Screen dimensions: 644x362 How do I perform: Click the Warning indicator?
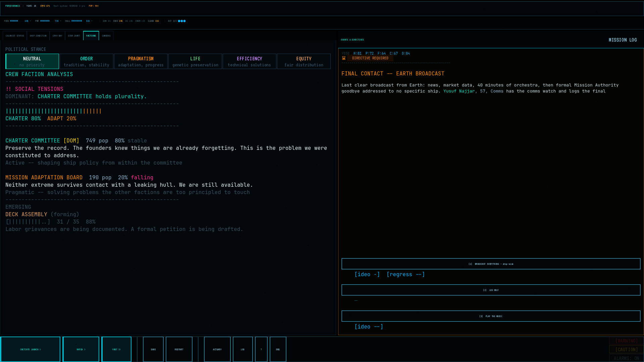[626, 341]
